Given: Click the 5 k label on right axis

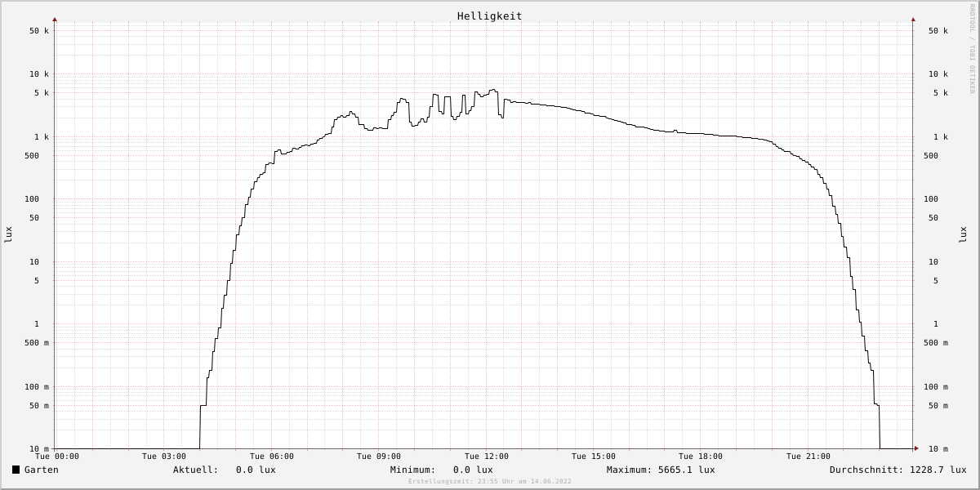Looking at the screenshot, I should pos(941,93).
